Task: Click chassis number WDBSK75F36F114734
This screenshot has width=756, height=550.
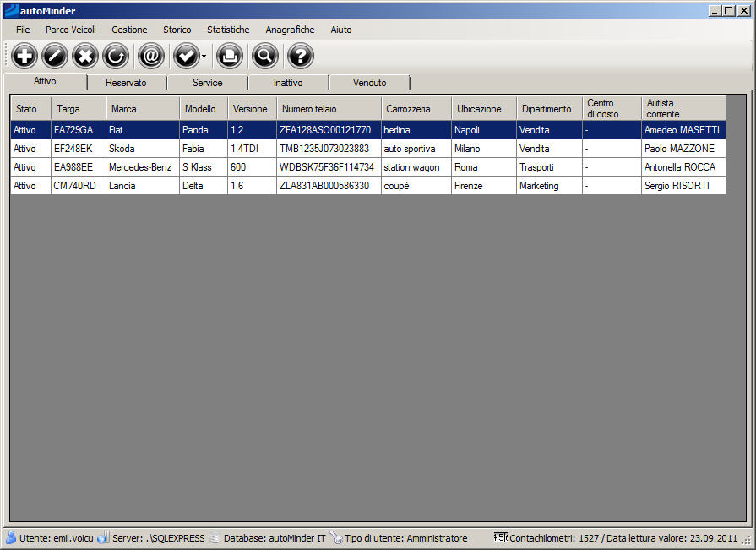Action: pos(329,166)
